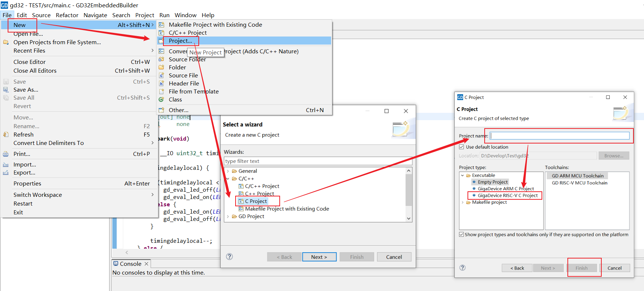Collapse the Executable project type node
644x291 pixels.
462,175
